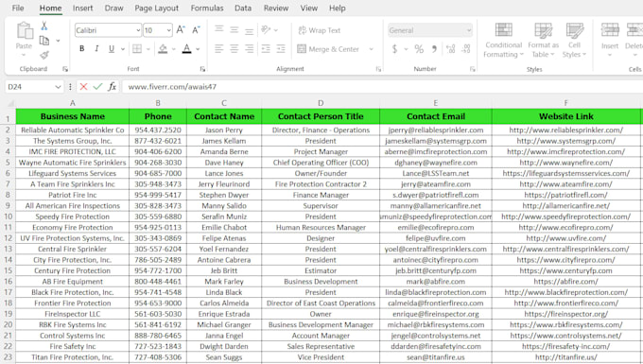Expand the Name Box dropdown

tap(58, 87)
